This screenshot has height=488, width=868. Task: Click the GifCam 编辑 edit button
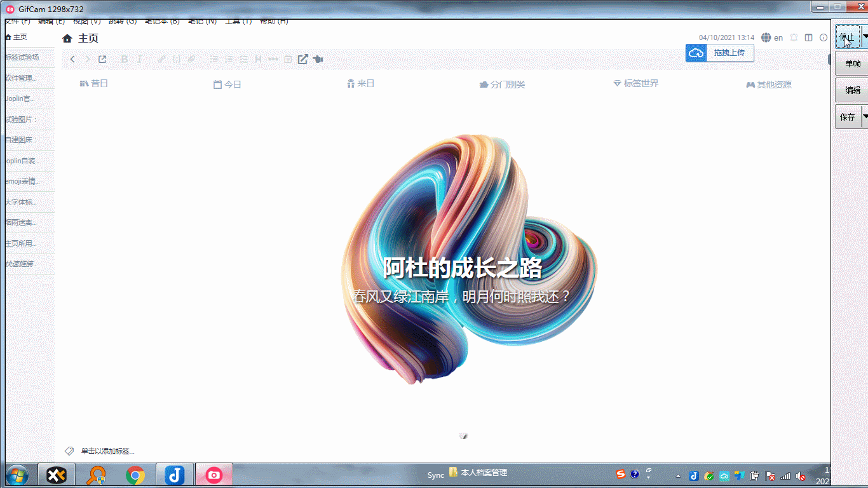851,90
